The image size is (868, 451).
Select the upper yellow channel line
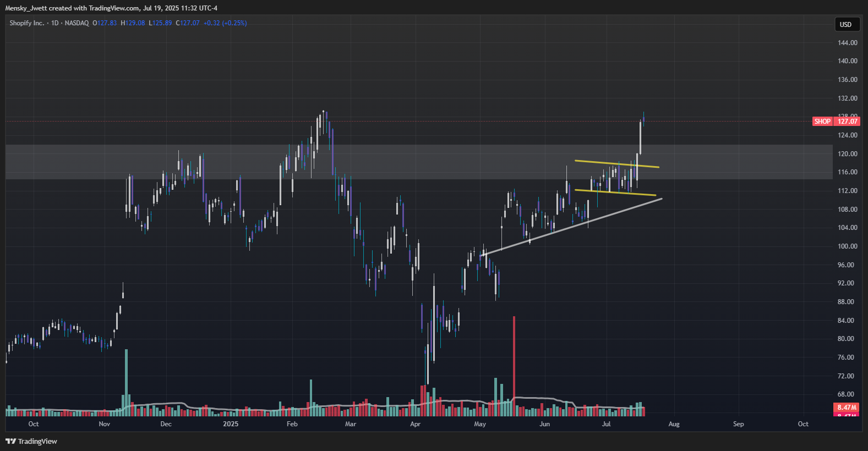pyautogui.click(x=616, y=164)
